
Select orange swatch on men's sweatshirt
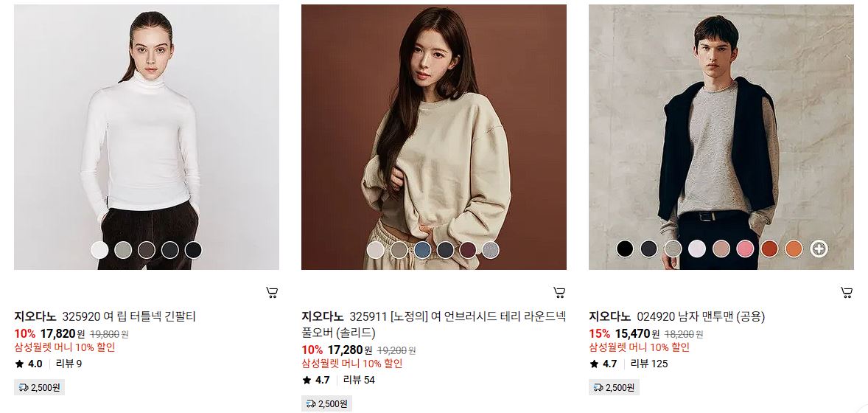794,249
